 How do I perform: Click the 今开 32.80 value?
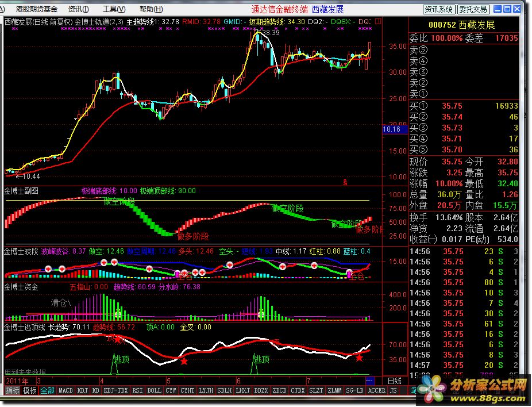pyautogui.click(x=507, y=162)
